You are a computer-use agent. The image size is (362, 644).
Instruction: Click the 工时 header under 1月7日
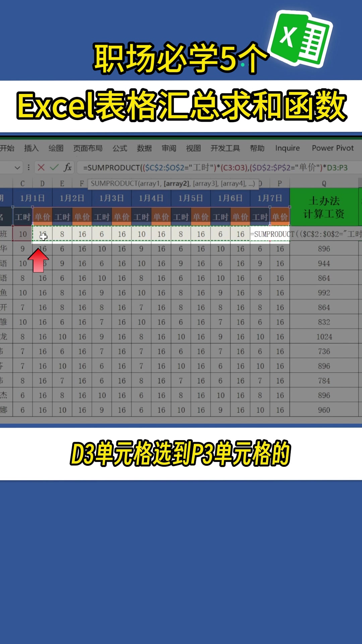260,217
